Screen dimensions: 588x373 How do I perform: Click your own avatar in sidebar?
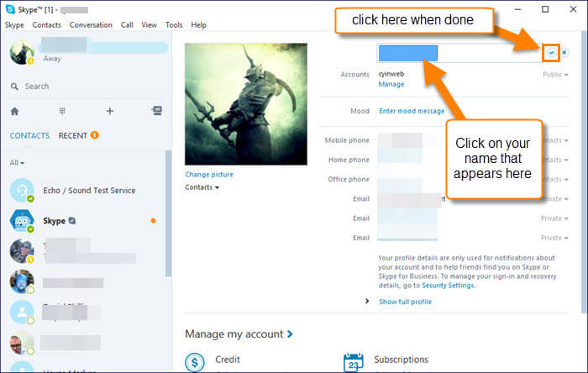(x=22, y=52)
